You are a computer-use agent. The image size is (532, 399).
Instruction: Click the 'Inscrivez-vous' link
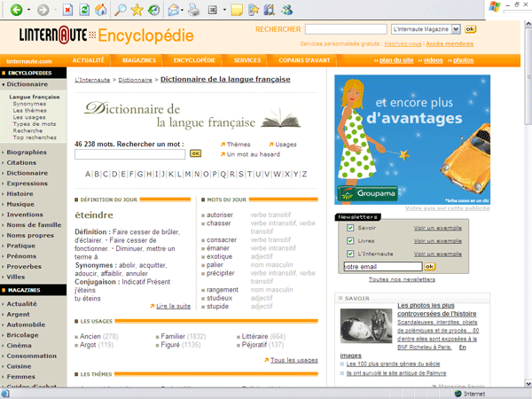(403, 43)
